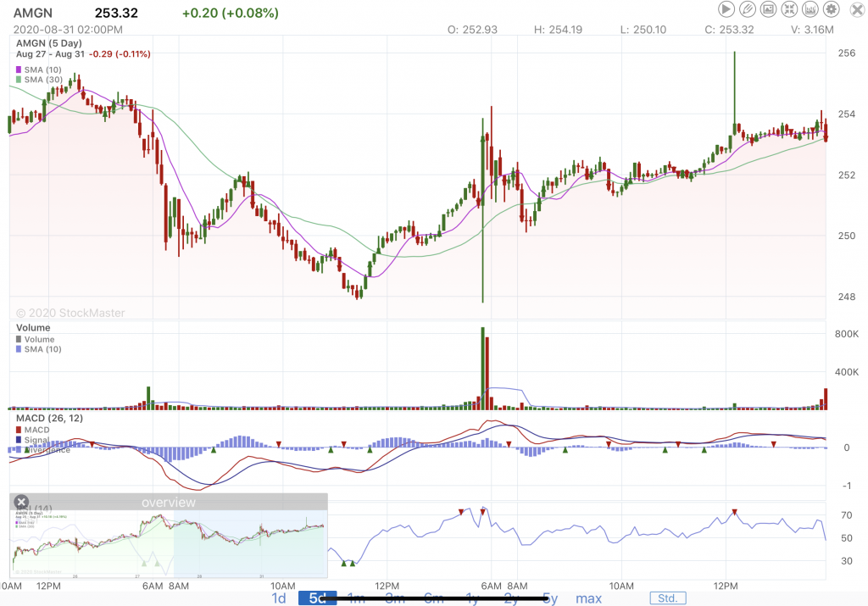
Task: Toggle the purple SMA (10) legend swatch
Action: pyautogui.click(x=19, y=69)
